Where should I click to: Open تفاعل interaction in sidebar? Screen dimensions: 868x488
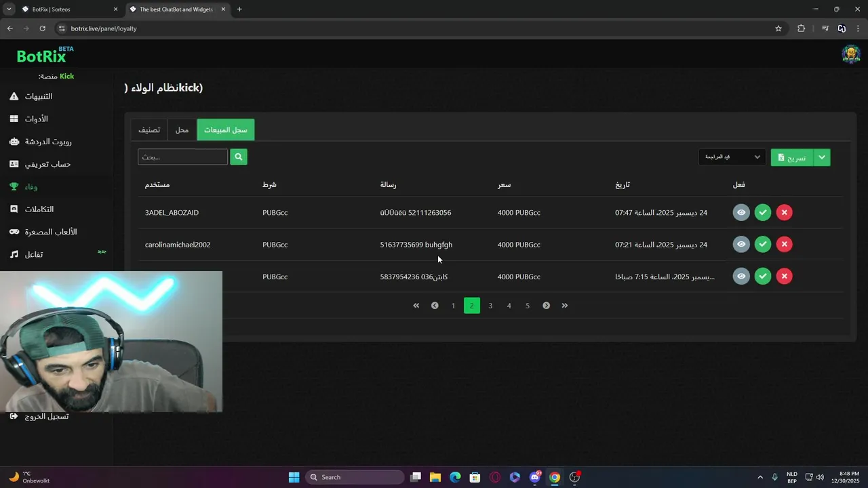[x=34, y=254]
